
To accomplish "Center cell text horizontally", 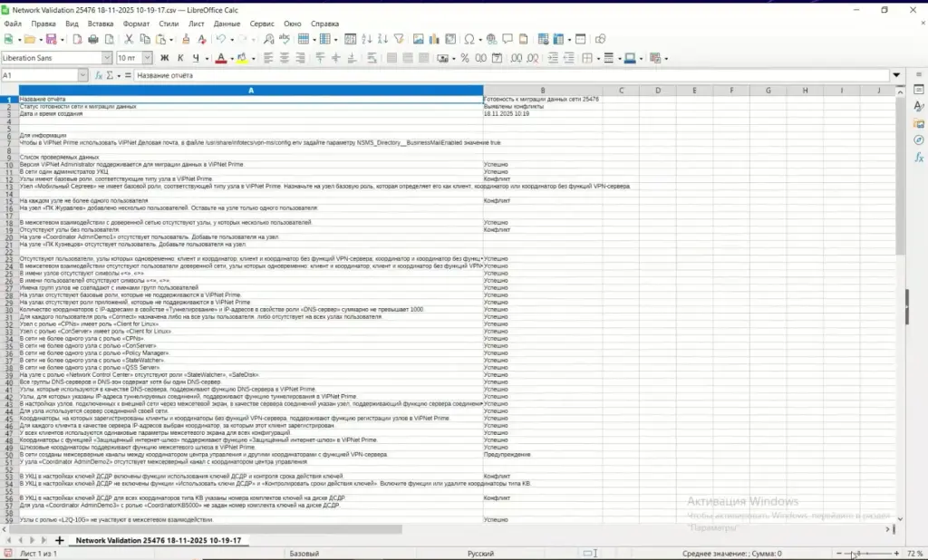I will click(284, 58).
